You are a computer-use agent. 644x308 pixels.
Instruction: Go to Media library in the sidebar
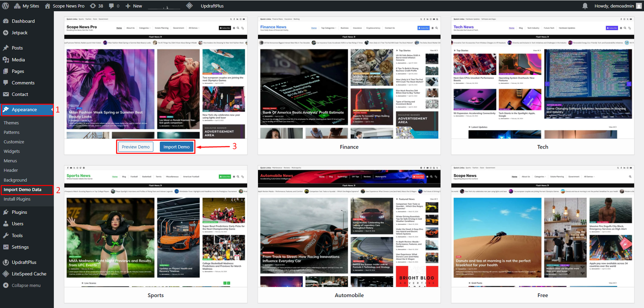pos(18,60)
